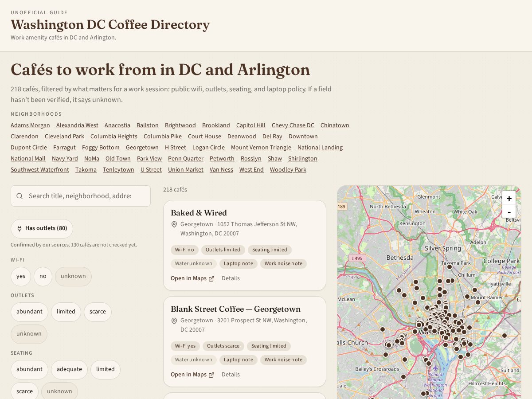
Task: Select Brightwood neighborhood
Action: [180, 125]
